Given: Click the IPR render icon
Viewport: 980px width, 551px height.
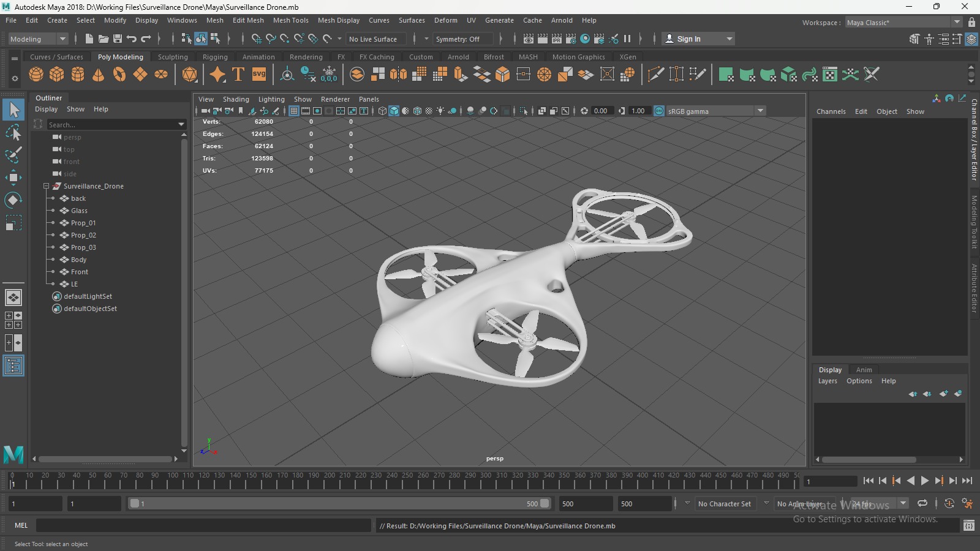Looking at the screenshot, I should [x=557, y=39].
